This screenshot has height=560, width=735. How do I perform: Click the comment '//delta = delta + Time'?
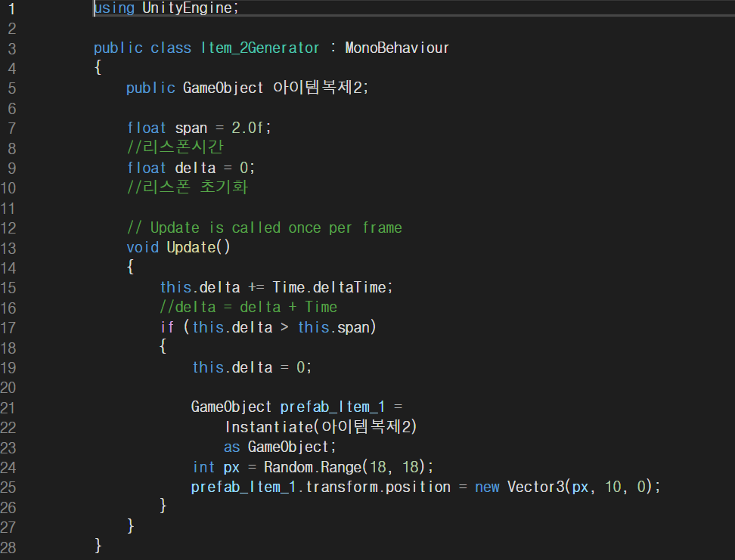[x=249, y=307]
